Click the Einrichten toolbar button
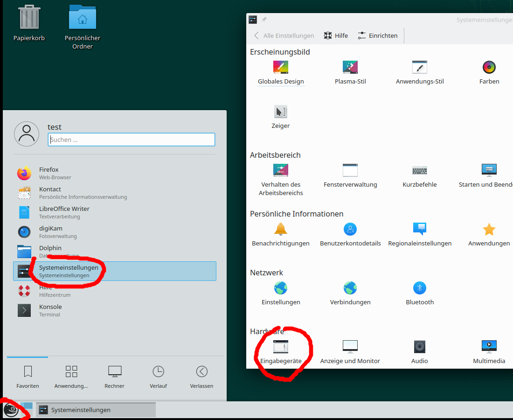 click(x=378, y=35)
